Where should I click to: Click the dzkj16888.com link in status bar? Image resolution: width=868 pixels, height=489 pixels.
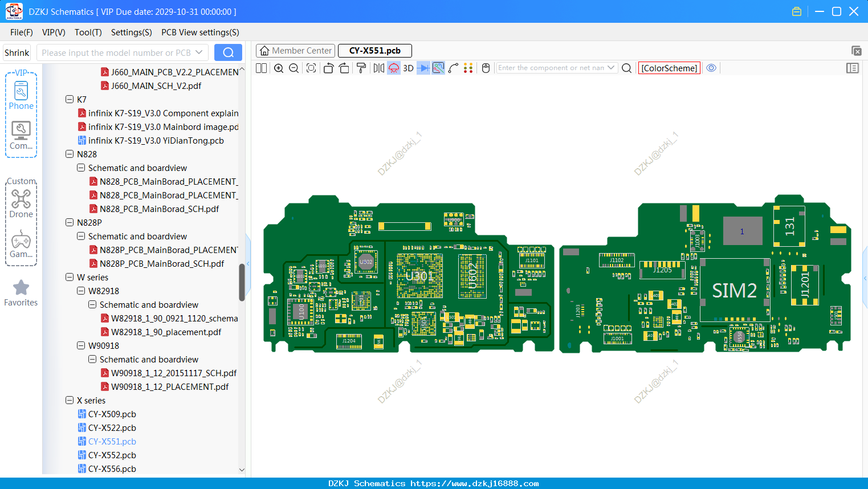pyautogui.click(x=474, y=483)
